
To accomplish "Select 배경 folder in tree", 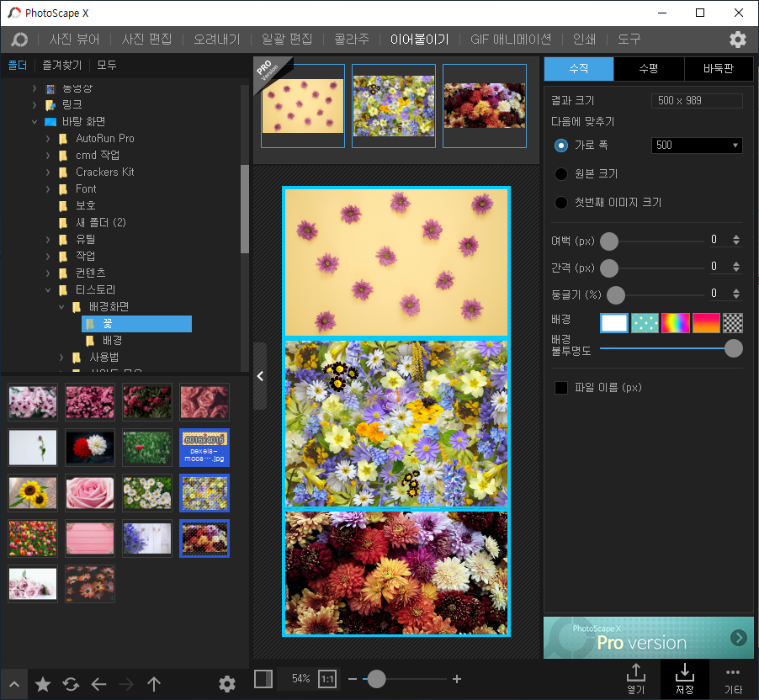I will pyautogui.click(x=112, y=341).
